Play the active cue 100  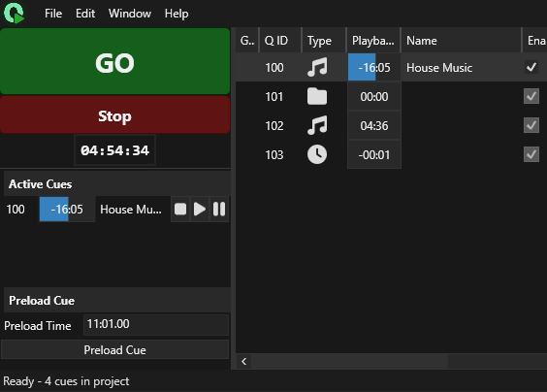pos(200,209)
